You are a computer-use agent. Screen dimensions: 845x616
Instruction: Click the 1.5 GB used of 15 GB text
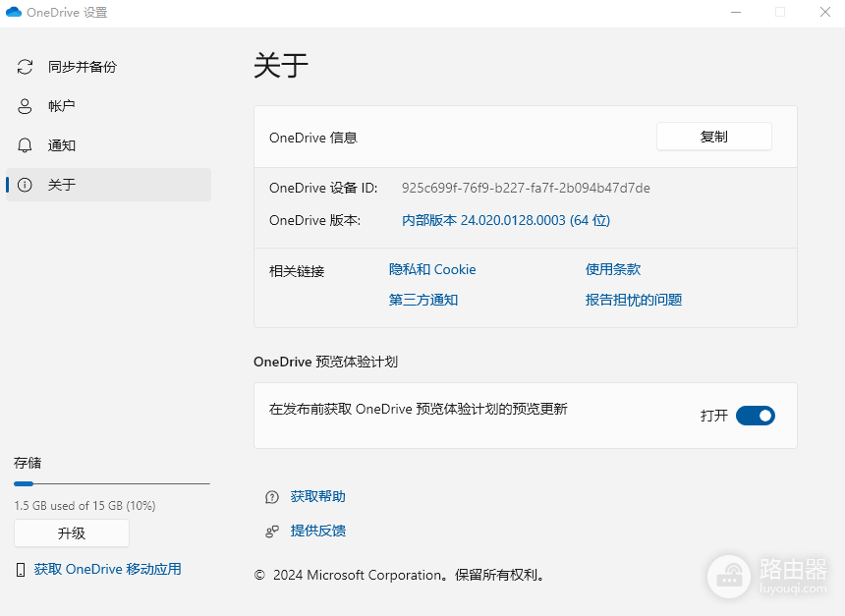[84, 506]
